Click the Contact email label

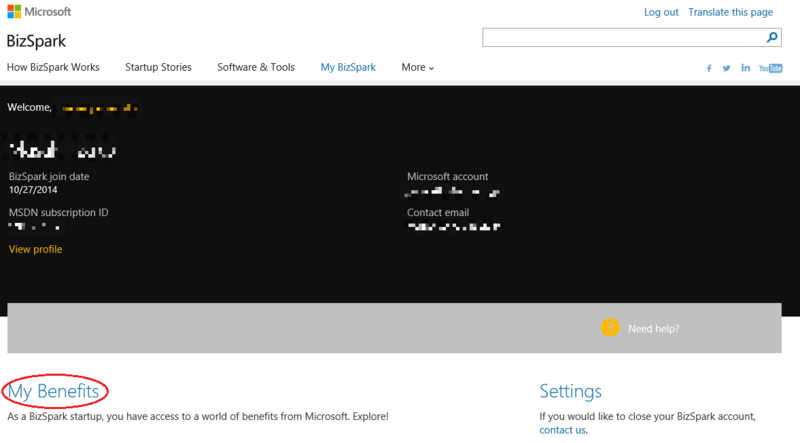click(x=438, y=212)
